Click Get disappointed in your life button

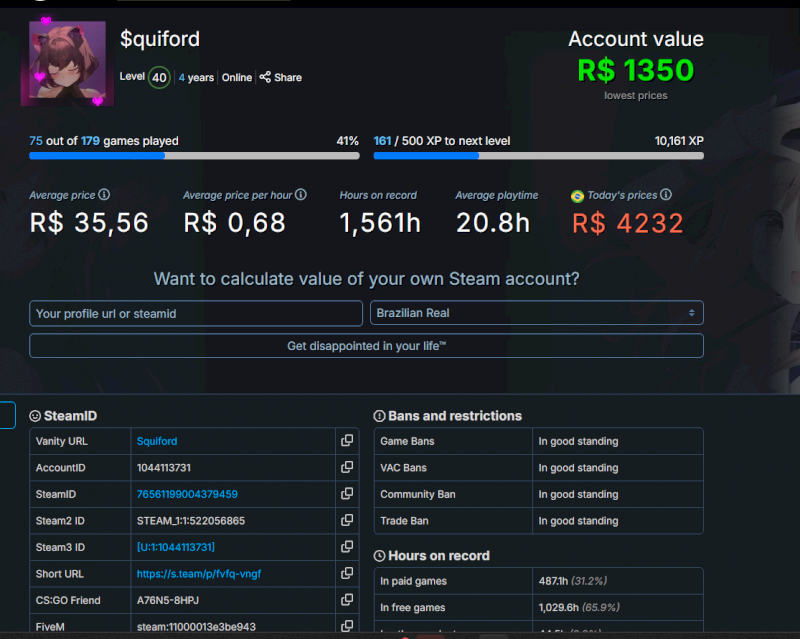(366, 346)
